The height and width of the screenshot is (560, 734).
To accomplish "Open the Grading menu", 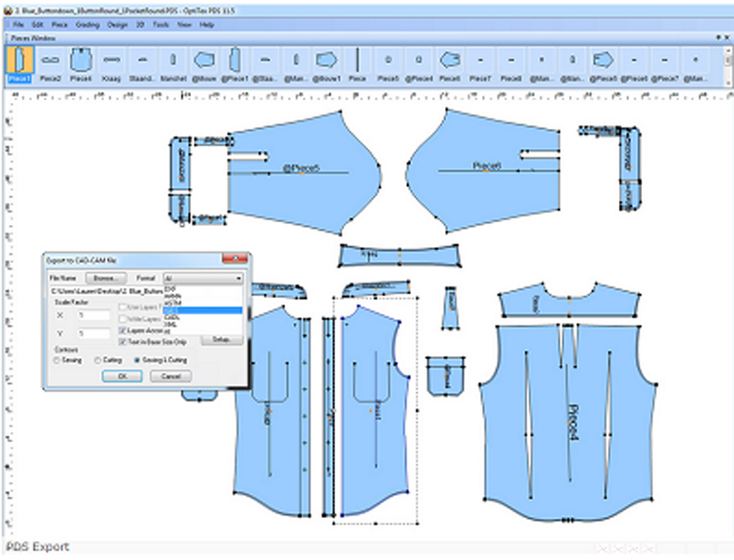I will (x=87, y=25).
